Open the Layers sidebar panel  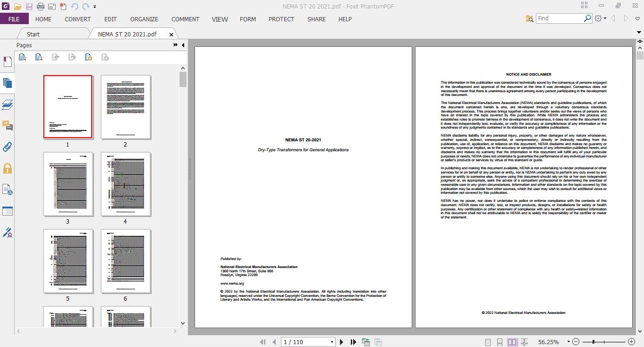(x=7, y=104)
